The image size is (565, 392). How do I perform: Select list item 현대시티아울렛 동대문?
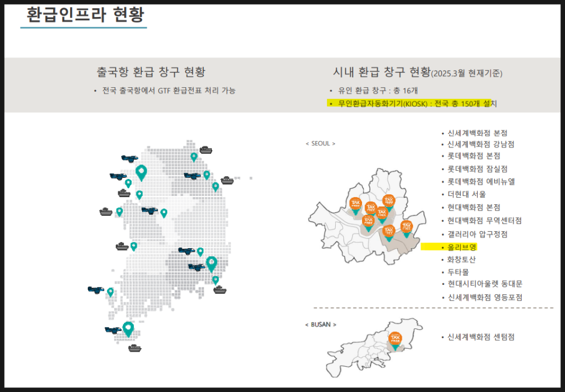click(x=485, y=284)
